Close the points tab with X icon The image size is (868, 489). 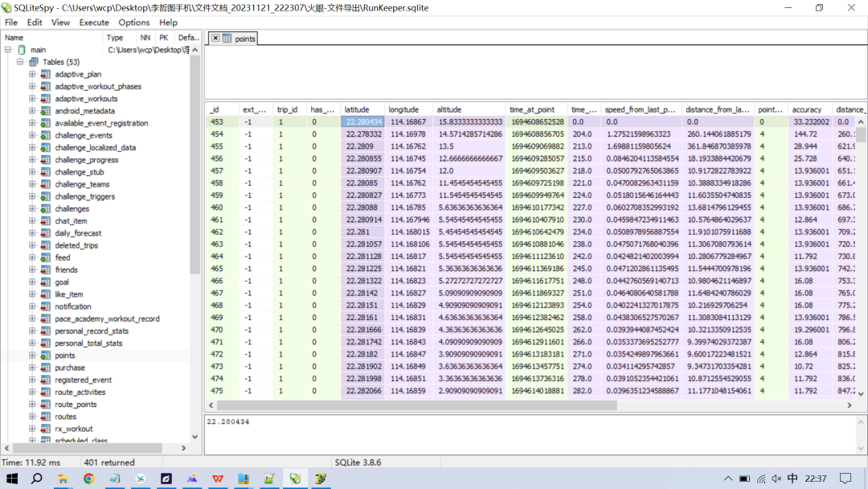tap(215, 39)
